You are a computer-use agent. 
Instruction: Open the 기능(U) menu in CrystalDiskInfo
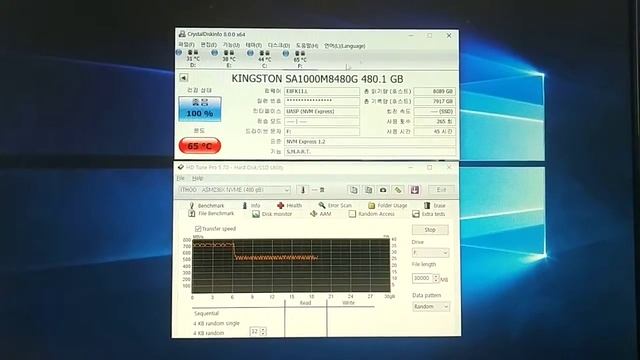click(x=231, y=45)
